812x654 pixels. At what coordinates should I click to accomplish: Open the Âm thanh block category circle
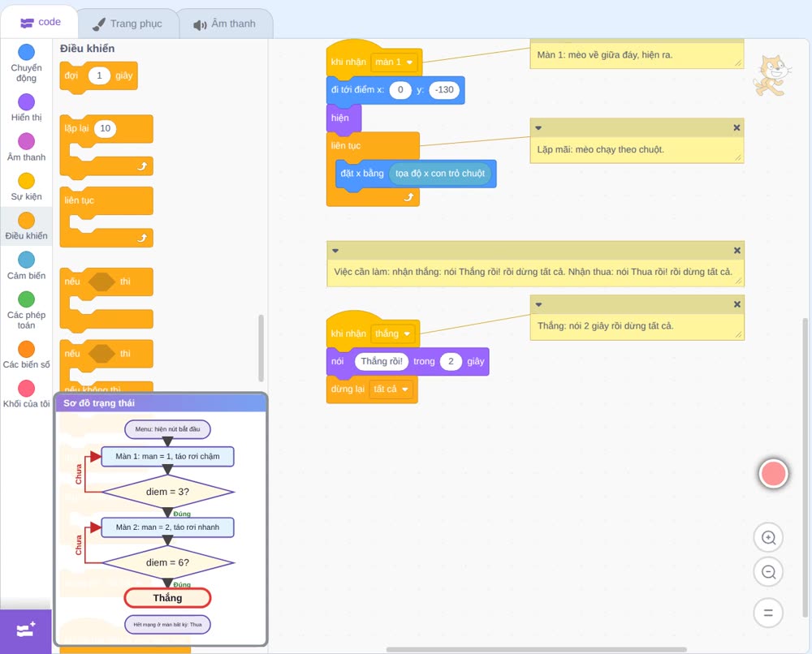(27, 141)
